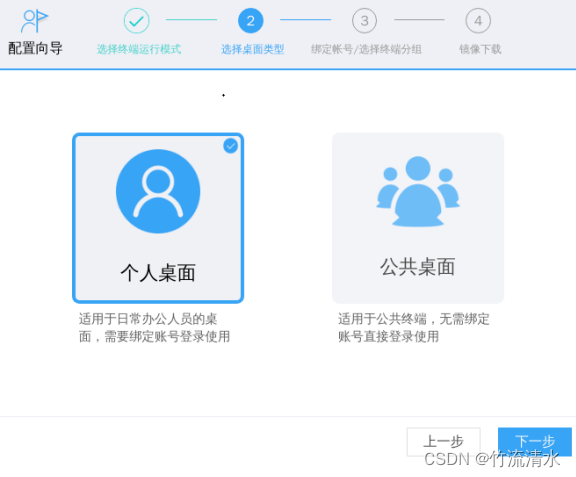Image resolution: width=576 pixels, height=477 pixels.
Task: Click the 配置向导 flag person icon
Action: pyautogui.click(x=35, y=21)
